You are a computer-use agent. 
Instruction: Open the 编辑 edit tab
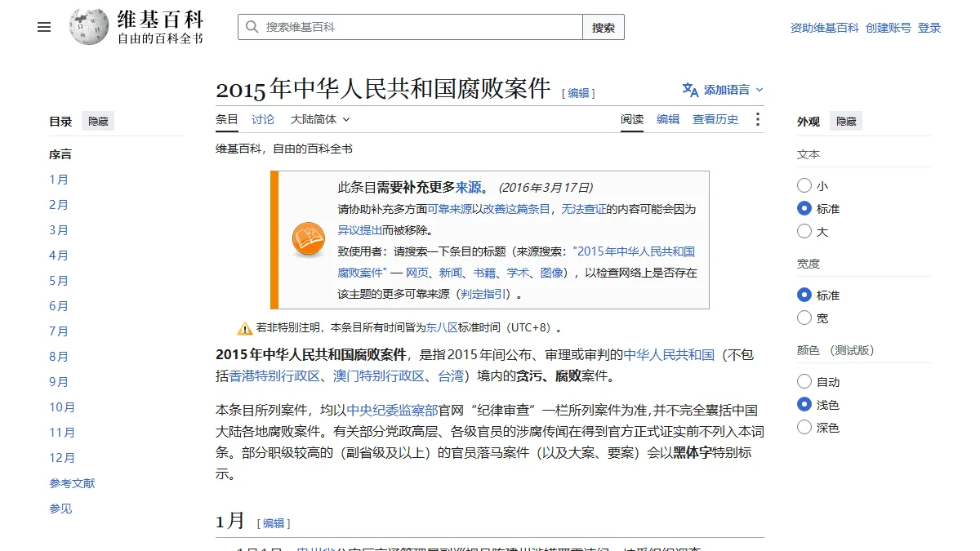pyautogui.click(x=668, y=119)
